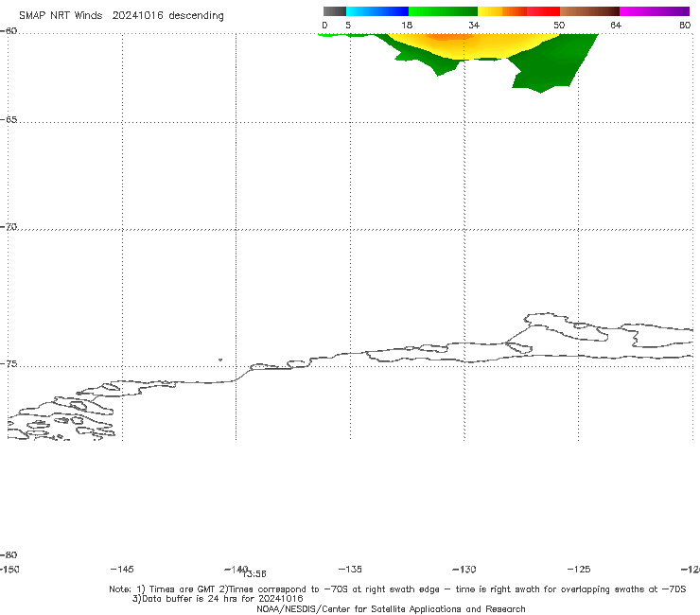This screenshot has height=615, width=700.
Task: Click the gray segment of the color bar
Action: 334,11
